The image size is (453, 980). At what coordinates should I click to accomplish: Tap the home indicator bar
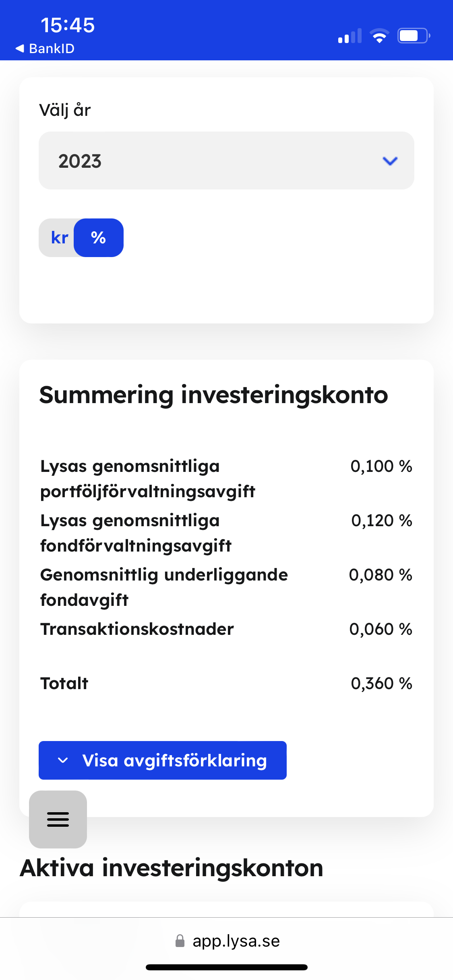[226, 967]
